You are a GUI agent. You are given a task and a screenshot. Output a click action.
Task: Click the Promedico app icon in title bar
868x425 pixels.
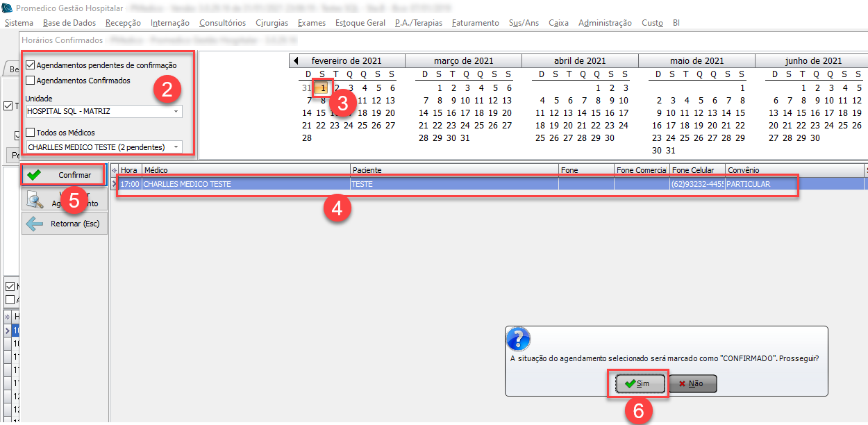point(8,8)
